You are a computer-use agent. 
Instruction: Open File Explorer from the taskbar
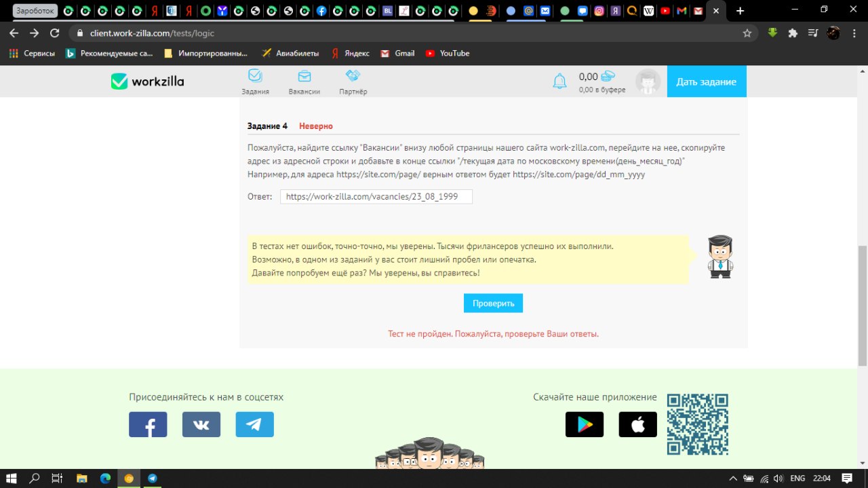pos(81,478)
